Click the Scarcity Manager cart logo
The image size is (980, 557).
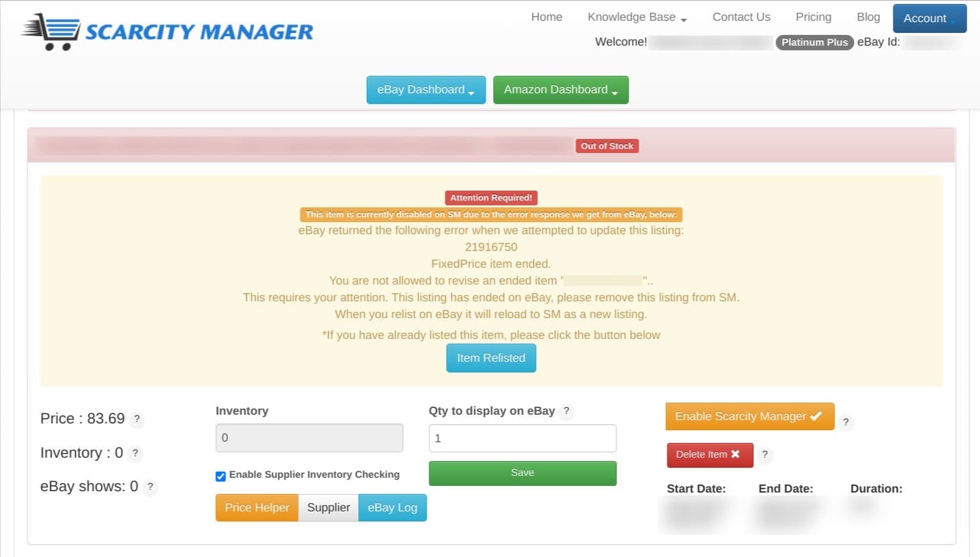point(167,32)
